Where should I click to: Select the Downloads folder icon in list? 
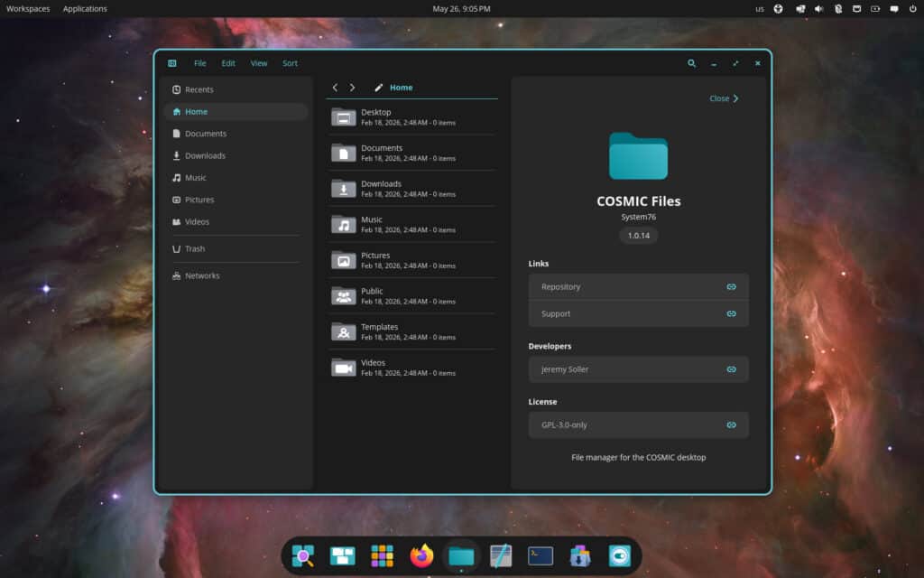point(344,189)
